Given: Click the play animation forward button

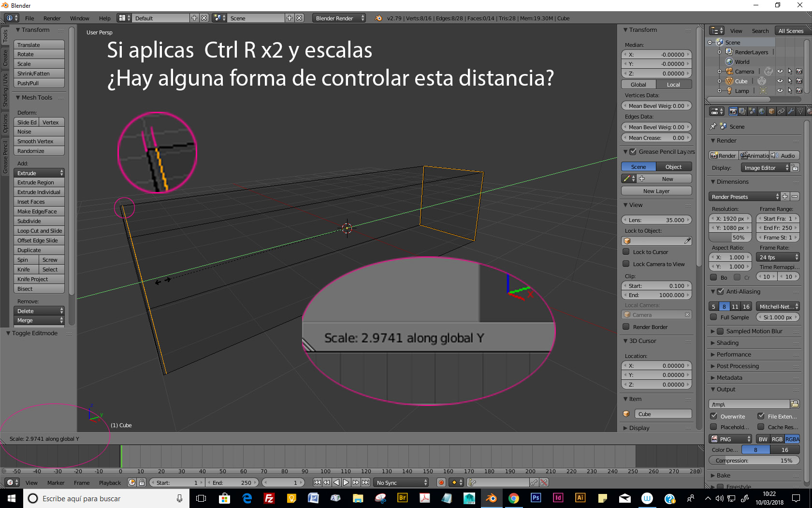Looking at the screenshot, I should coord(346,482).
